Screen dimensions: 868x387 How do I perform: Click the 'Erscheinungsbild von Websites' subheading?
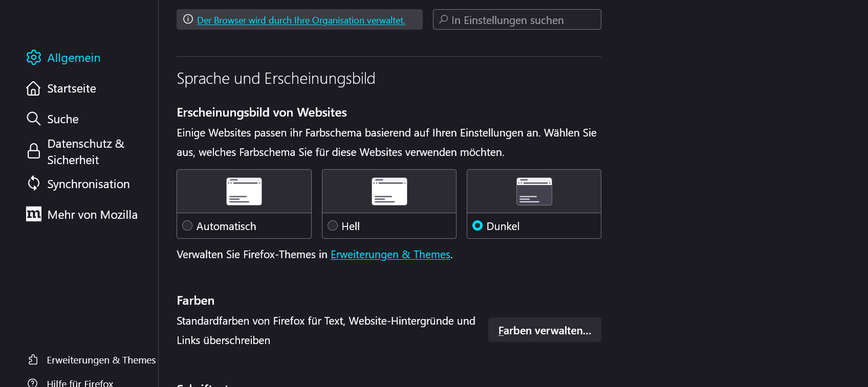click(262, 112)
